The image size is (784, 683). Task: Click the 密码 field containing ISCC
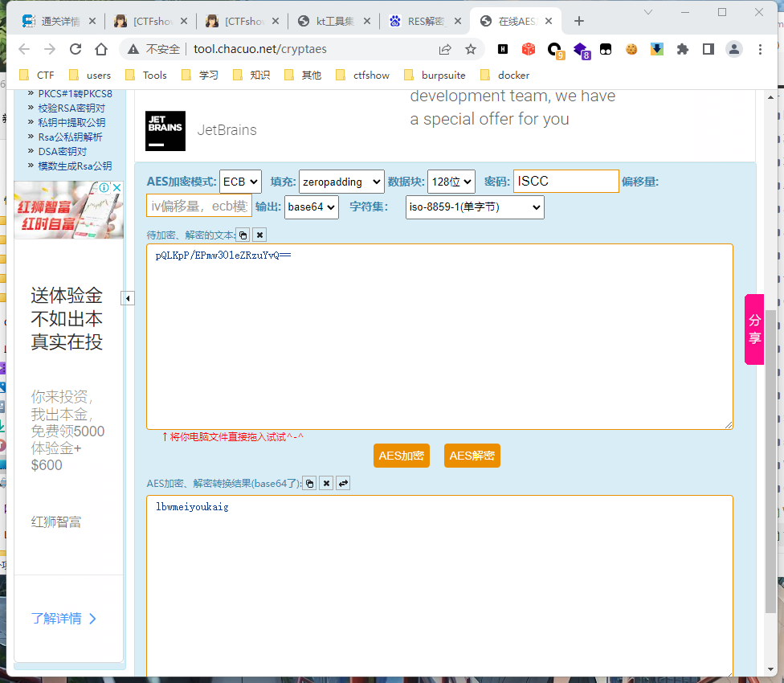point(566,181)
